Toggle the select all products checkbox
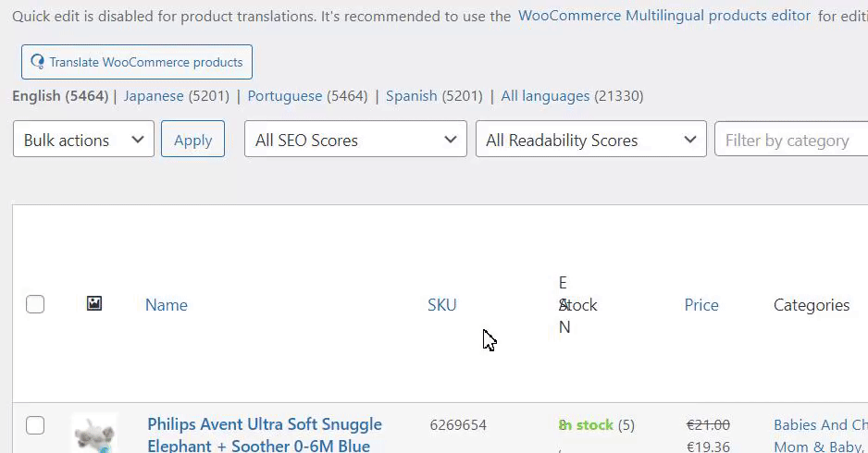This screenshot has height=453, width=868. pos(35,304)
